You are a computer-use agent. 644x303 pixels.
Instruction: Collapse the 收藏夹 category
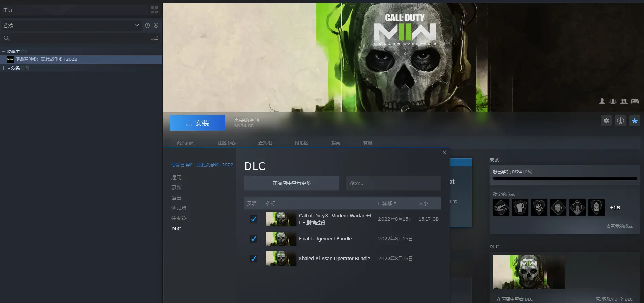coord(3,52)
